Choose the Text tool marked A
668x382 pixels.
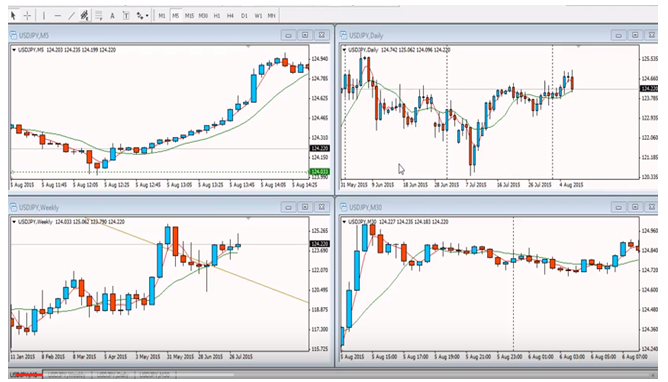tap(112, 16)
